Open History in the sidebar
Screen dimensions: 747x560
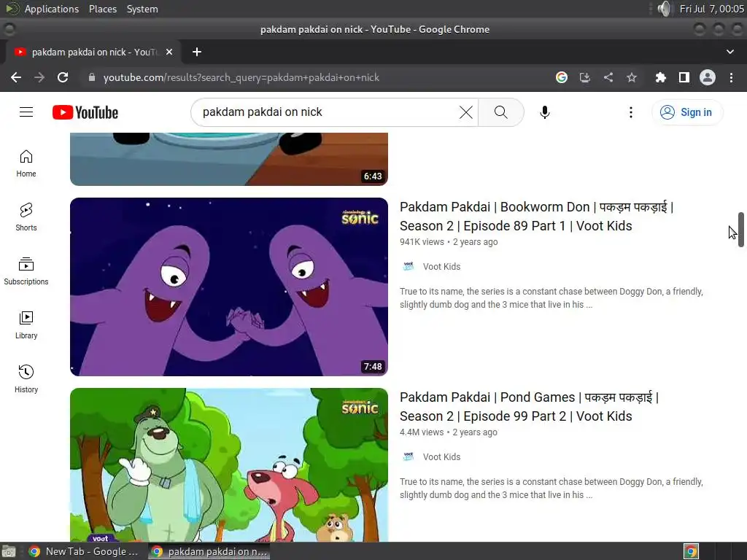26,378
